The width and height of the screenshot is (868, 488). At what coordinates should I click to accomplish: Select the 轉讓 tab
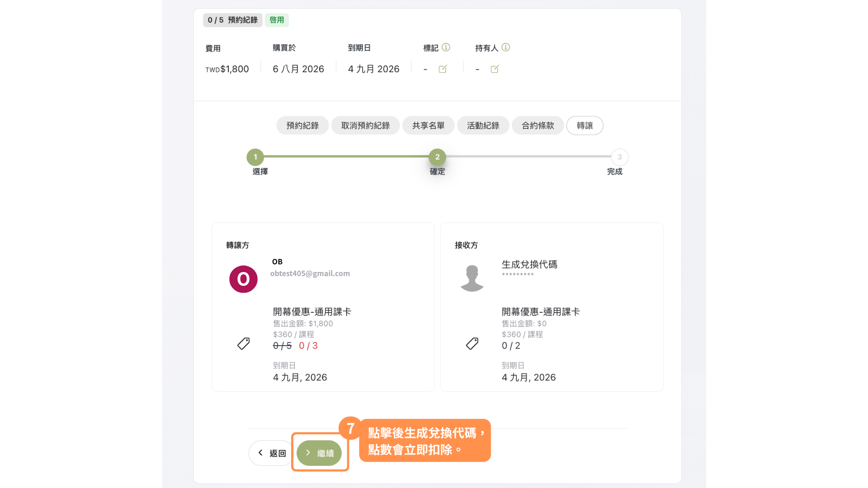[x=585, y=126]
